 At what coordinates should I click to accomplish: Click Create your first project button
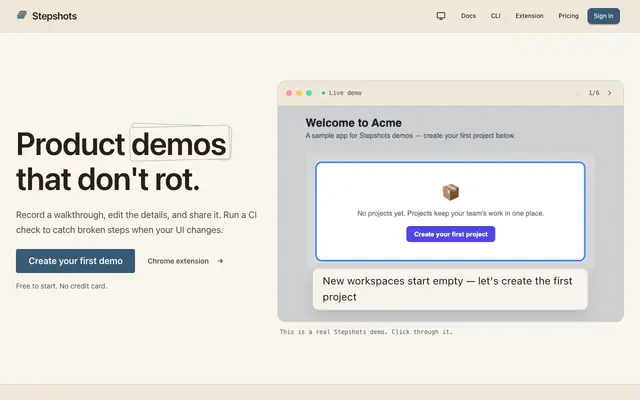[x=451, y=234]
